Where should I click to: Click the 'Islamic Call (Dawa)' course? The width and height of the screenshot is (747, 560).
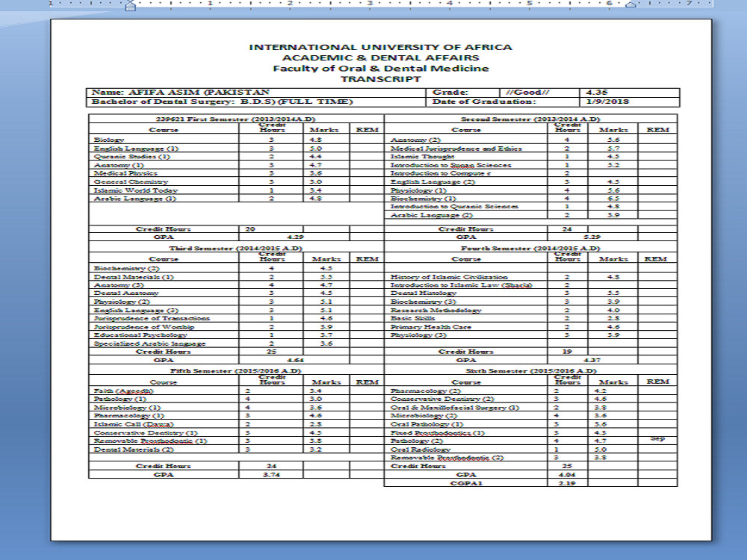[x=134, y=424]
